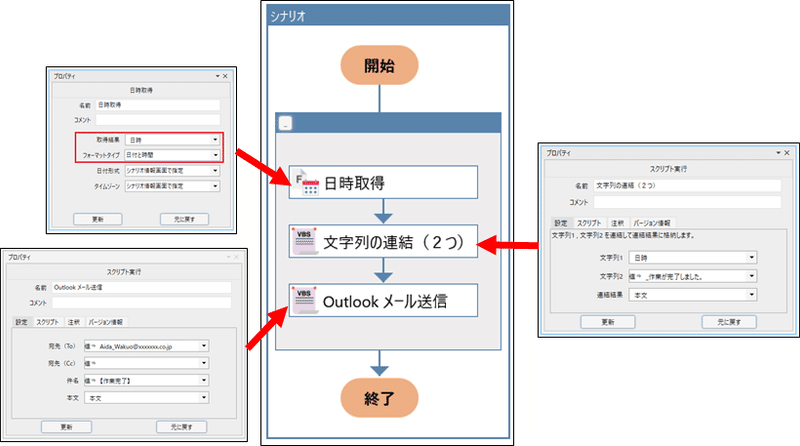This screenshot has width=800, height=446.
Task: Open the pin menu arrow of 日時取得 panel
Action: pos(217,76)
